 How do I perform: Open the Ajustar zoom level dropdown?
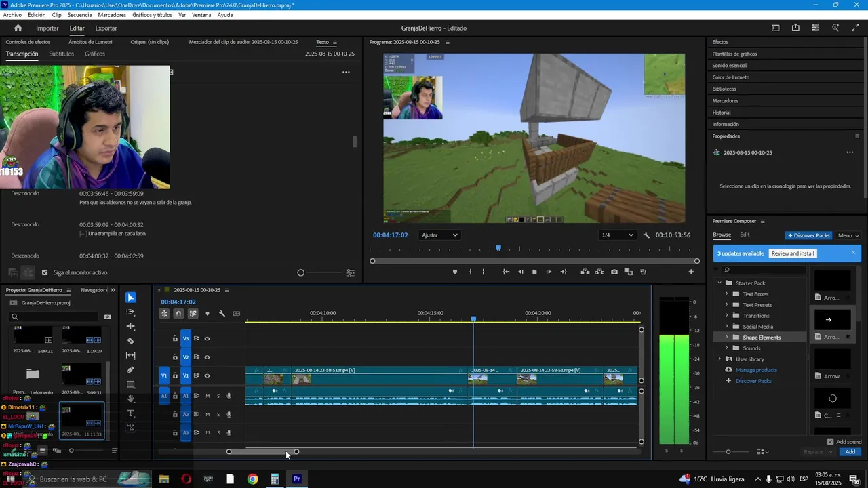coord(439,235)
